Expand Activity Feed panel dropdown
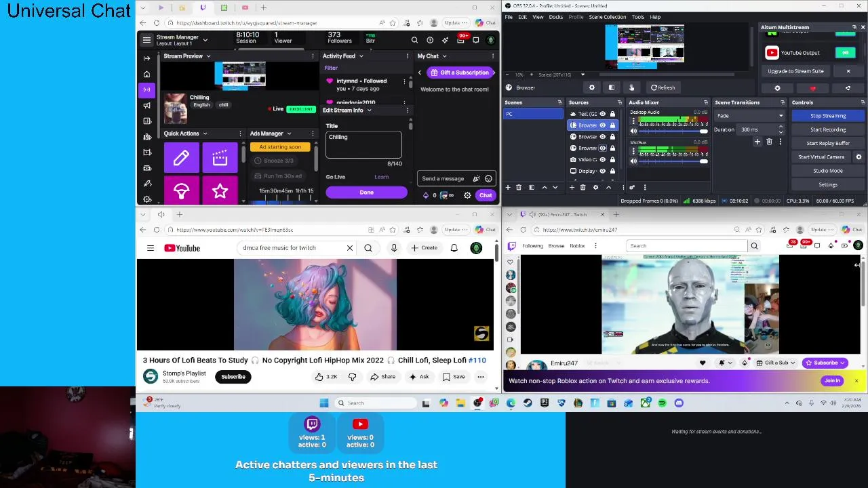Viewport: 868px width, 488px height. point(361,56)
